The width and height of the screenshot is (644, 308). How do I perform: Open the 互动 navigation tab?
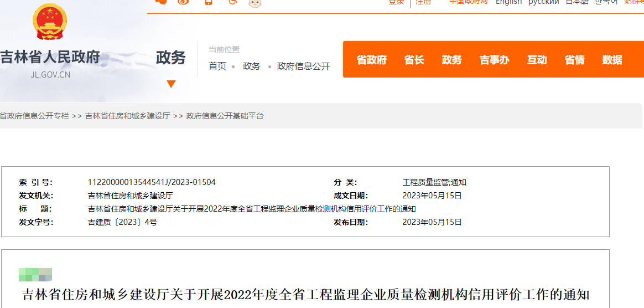pos(537,60)
